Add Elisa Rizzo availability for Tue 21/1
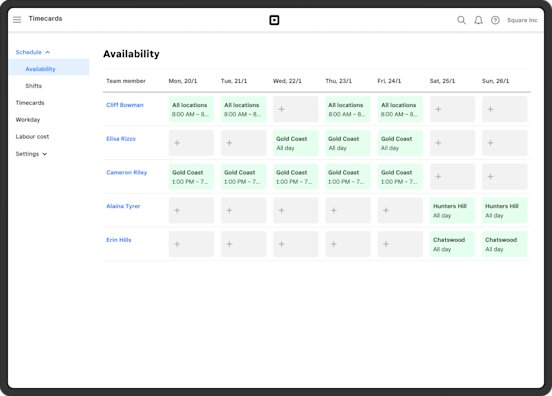552x396 pixels. tap(243, 143)
